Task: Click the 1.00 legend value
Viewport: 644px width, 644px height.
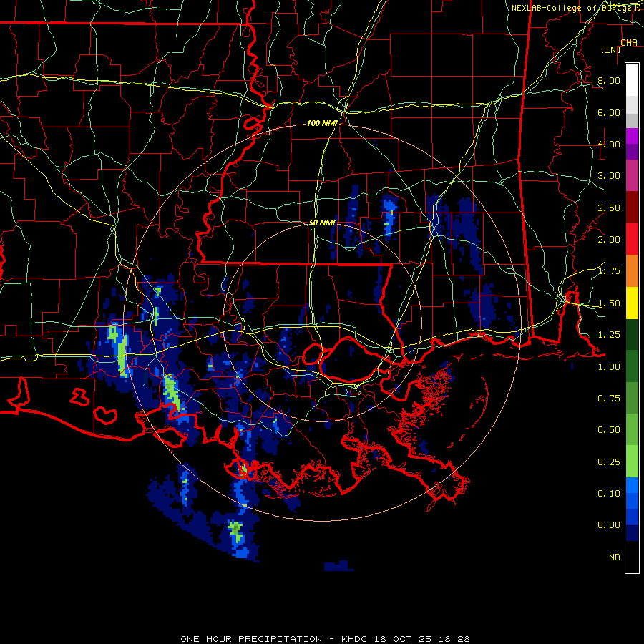Action: pos(609,367)
